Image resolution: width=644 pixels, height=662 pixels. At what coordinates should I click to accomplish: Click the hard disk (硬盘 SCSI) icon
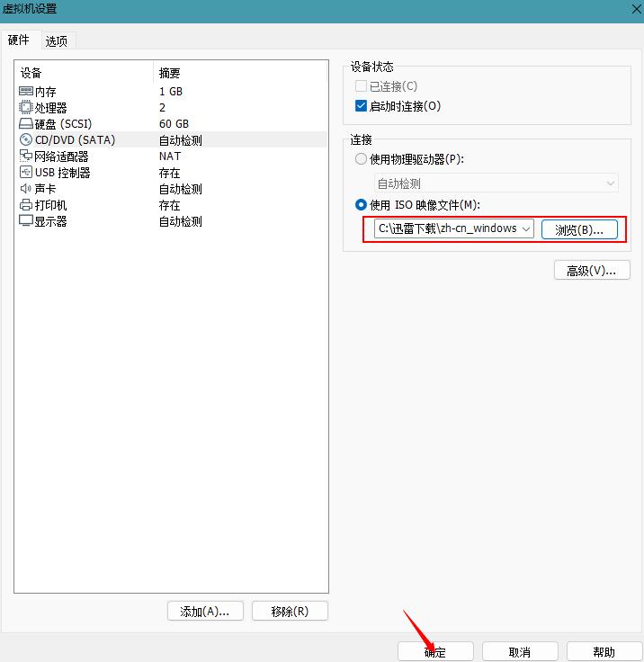(x=26, y=124)
